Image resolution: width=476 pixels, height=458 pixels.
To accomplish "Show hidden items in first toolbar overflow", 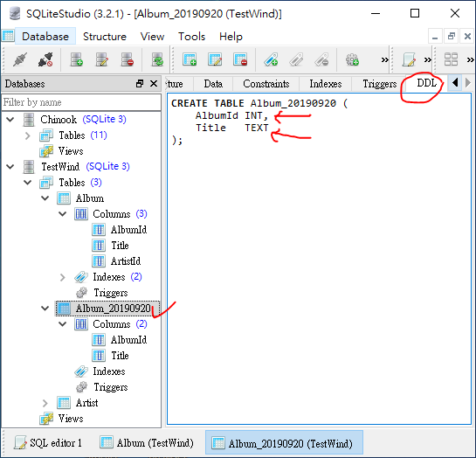I will click(384, 59).
